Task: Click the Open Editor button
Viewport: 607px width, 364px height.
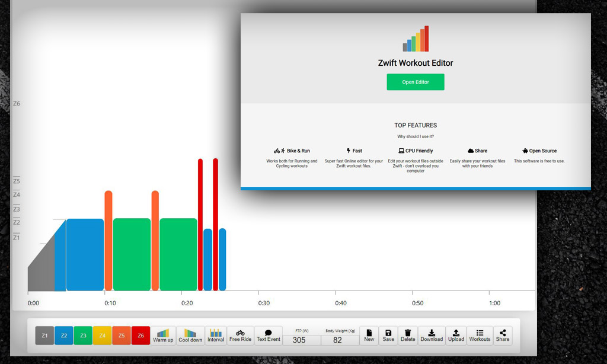Action: point(416,82)
